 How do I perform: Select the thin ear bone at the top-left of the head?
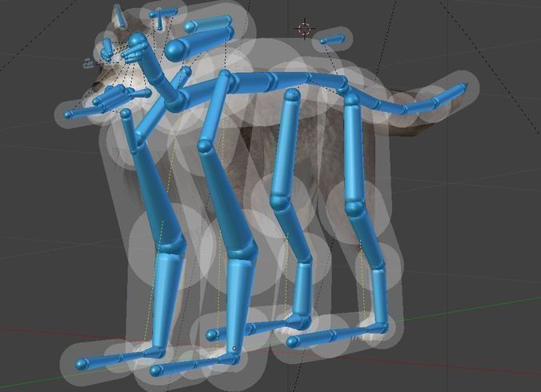119,16
